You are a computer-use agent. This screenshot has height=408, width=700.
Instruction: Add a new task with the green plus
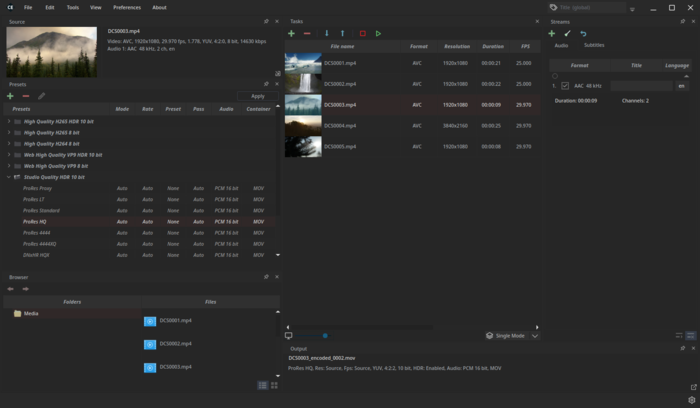point(292,34)
